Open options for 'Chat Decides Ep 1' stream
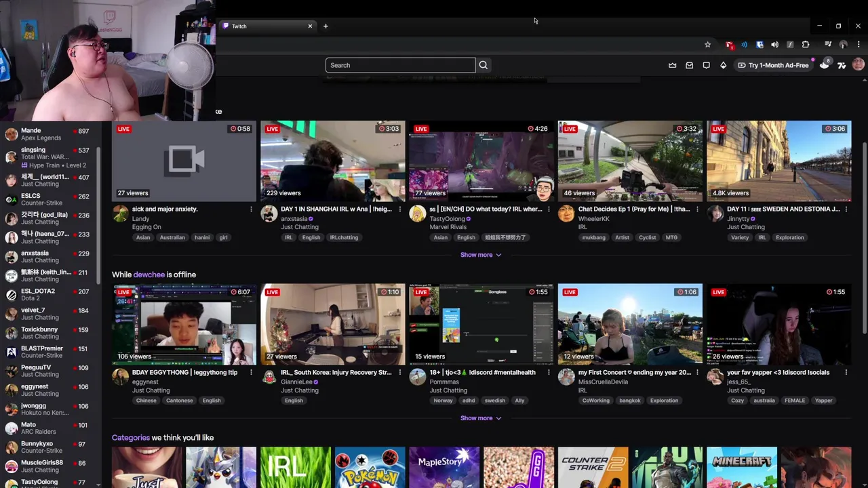 pyautogui.click(x=697, y=209)
